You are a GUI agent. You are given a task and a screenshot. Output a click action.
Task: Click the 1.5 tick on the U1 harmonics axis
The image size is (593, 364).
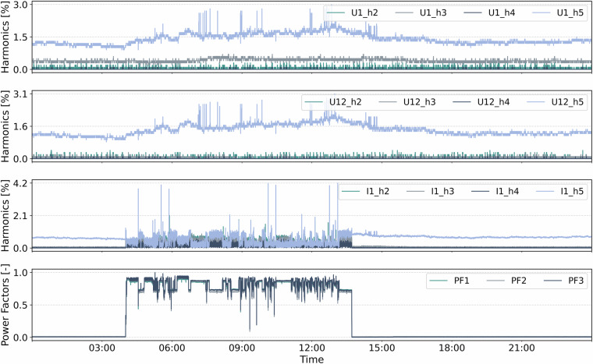(21, 37)
